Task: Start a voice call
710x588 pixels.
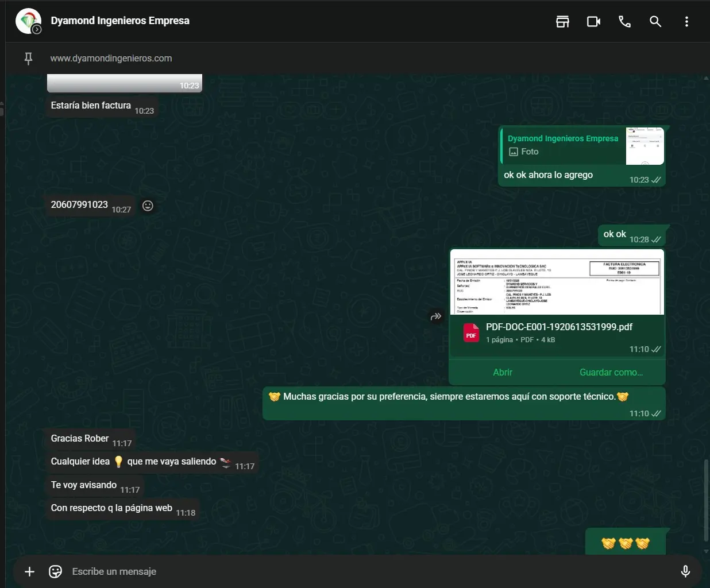Action: [x=624, y=22]
